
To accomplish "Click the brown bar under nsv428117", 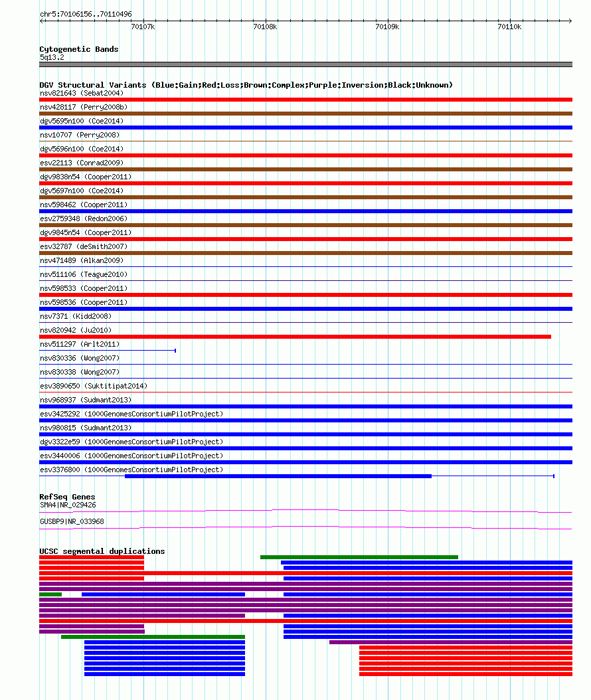I will click(x=305, y=114).
